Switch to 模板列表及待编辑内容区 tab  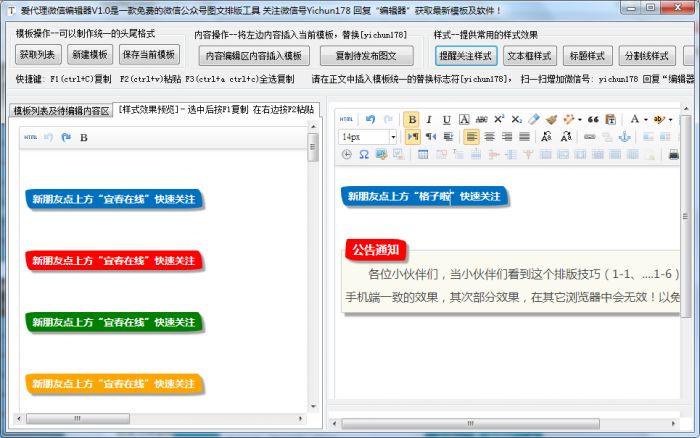[61, 111]
